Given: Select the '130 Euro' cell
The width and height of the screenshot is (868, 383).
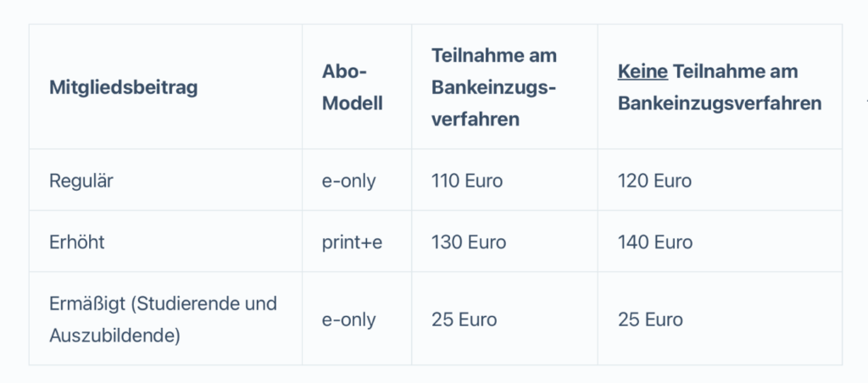Looking at the screenshot, I should click(469, 241).
